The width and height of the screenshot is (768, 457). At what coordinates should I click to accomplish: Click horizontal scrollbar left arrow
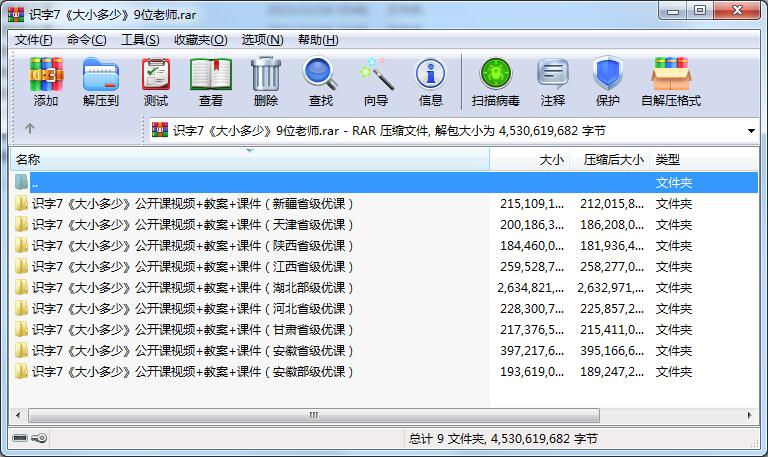[x=19, y=415]
